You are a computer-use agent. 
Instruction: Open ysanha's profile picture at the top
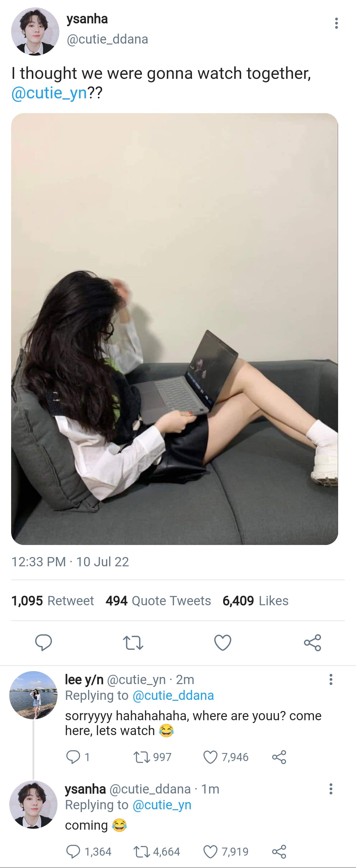(x=35, y=31)
